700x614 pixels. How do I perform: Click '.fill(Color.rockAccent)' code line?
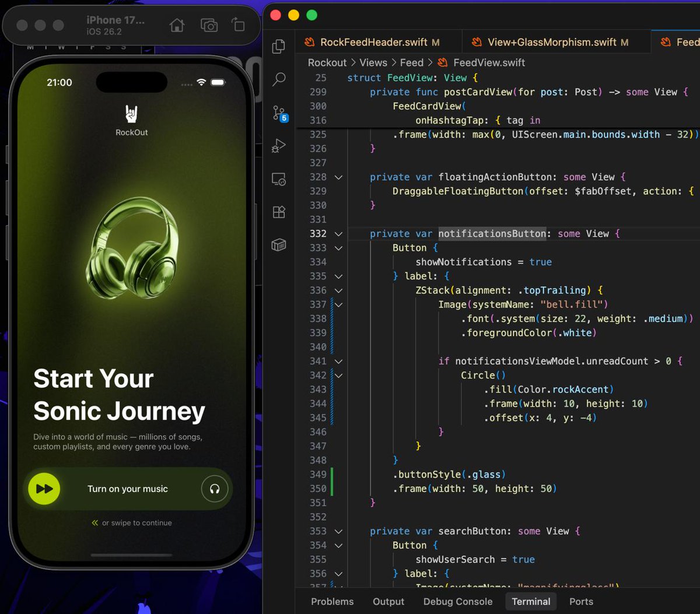(549, 390)
